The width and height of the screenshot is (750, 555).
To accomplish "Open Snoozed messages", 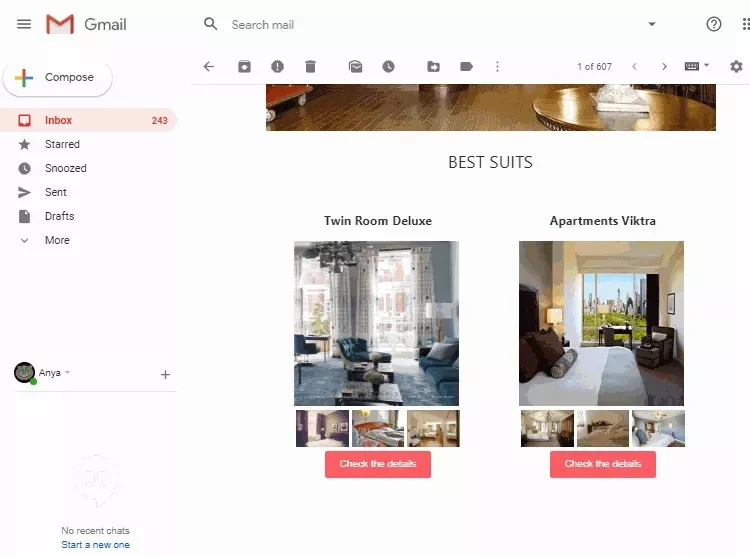I will tap(66, 168).
